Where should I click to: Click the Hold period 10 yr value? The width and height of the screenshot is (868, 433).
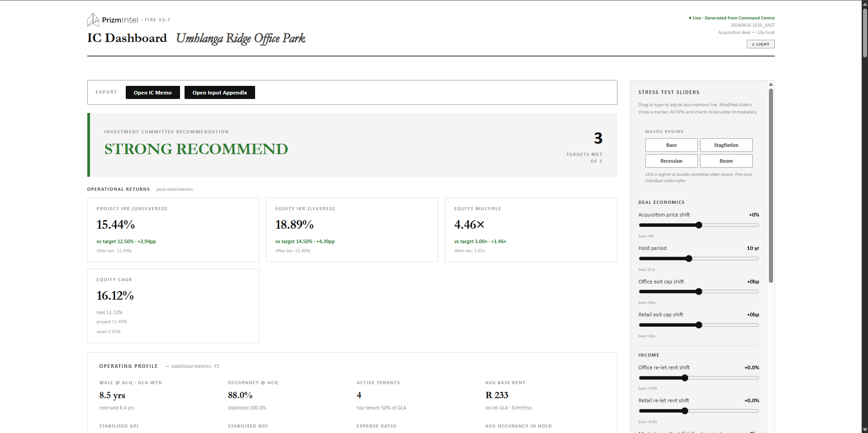753,248
